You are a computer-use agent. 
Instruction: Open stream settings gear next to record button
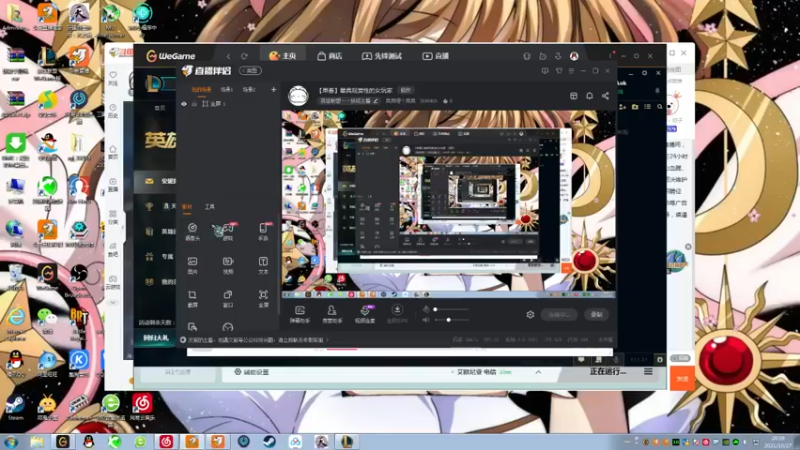pyautogui.click(x=530, y=315)
